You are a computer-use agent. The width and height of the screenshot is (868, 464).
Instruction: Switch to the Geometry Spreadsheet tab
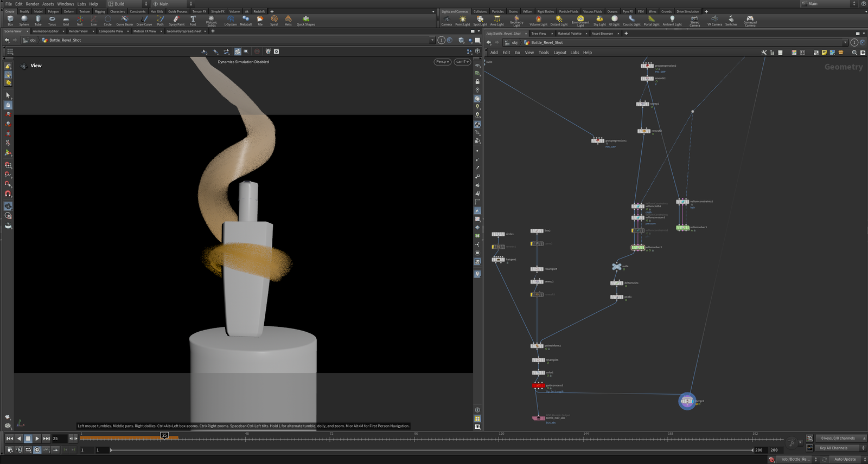[x=184, y=31]
